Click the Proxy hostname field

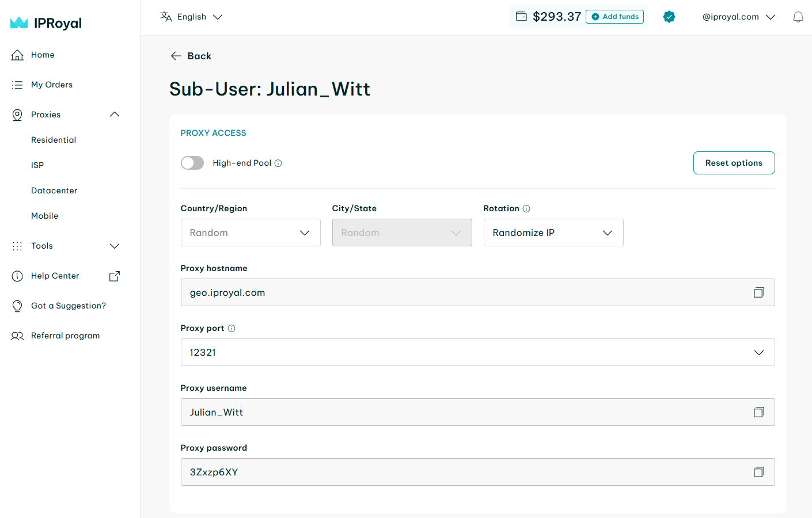tap(477, 292)
